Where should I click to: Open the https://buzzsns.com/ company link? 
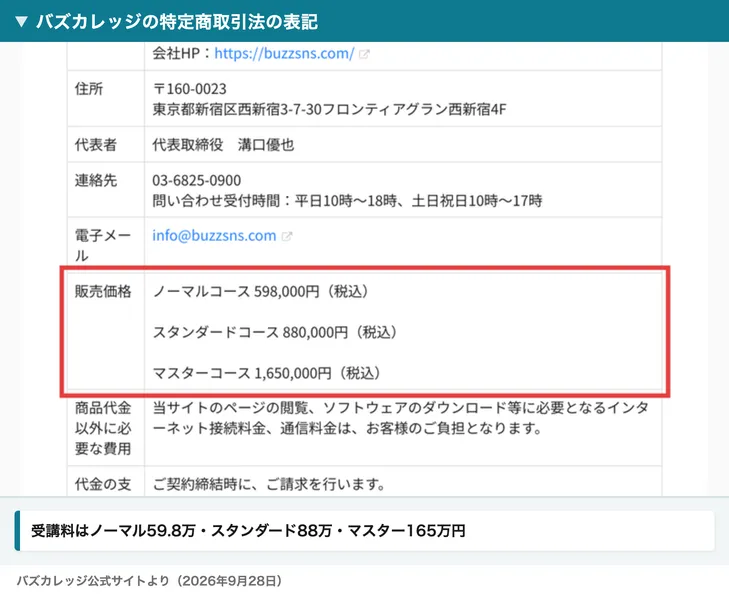(284, 53)
